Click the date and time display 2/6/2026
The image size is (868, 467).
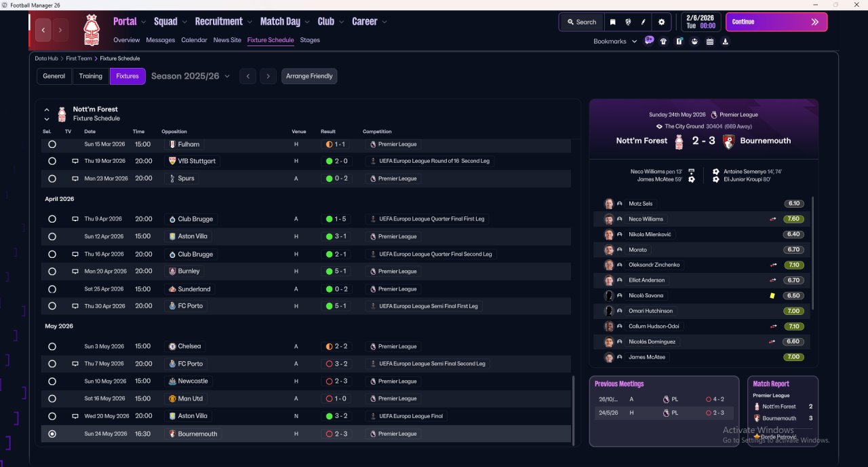(700, 22)
